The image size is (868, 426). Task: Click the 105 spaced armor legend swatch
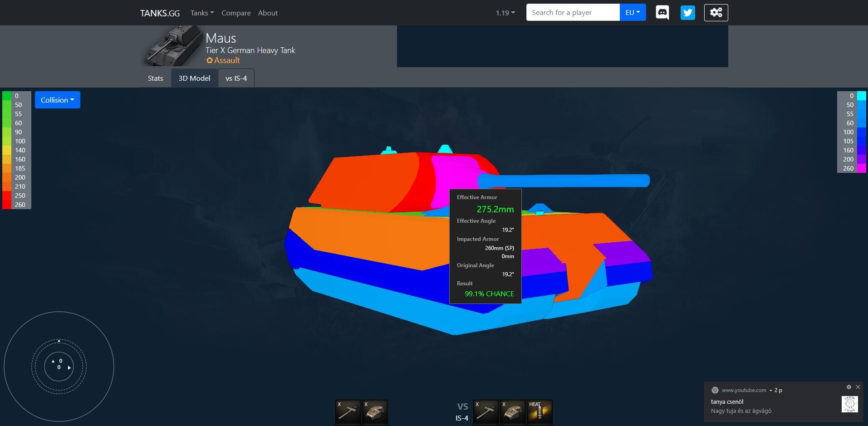coord(861,141)
